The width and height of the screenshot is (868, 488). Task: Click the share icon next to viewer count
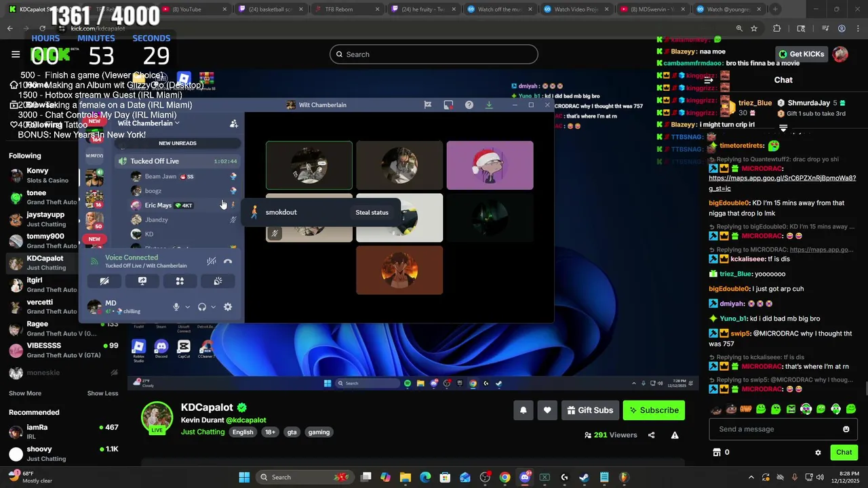652,435
